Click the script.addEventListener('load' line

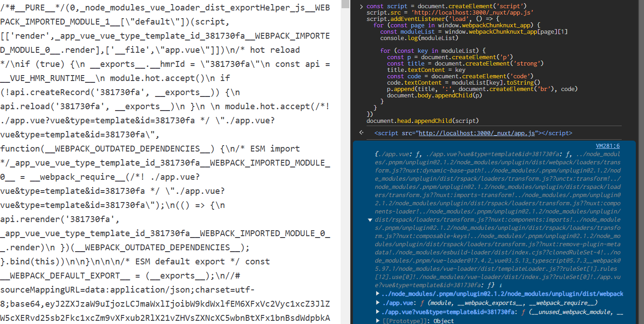point(433,19)
